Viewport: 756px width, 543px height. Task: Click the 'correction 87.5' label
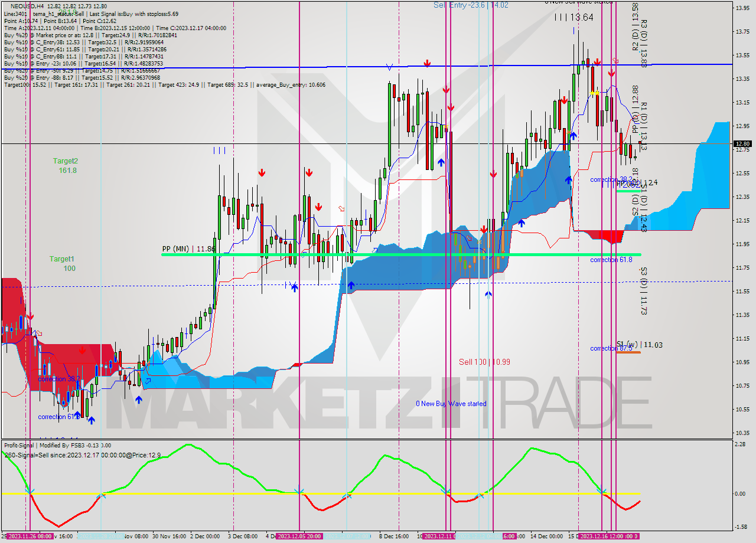tap(611, 348)
